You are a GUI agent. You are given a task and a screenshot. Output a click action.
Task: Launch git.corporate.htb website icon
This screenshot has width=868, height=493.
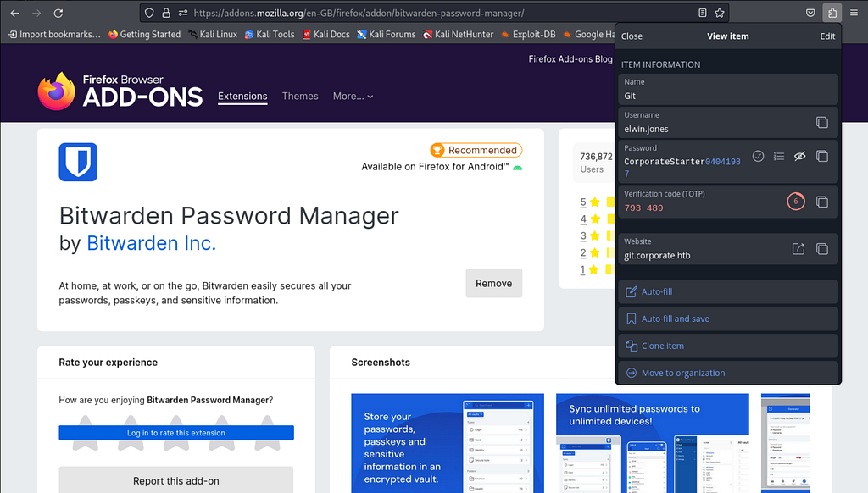(798, 249)
